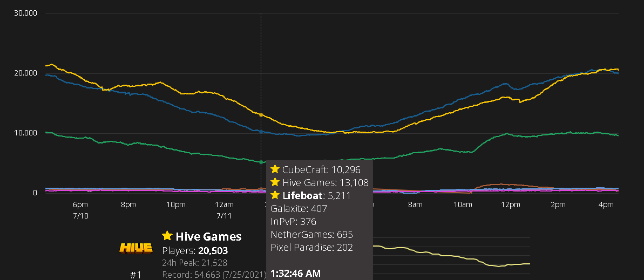The height and width of the screenshot is (280, 644).
Task: Click the '20.000' y-axis label
Action: tap(25, 73)
